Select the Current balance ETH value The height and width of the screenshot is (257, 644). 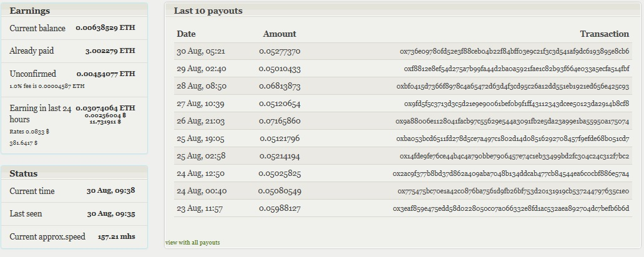click(x=105, y=28)
